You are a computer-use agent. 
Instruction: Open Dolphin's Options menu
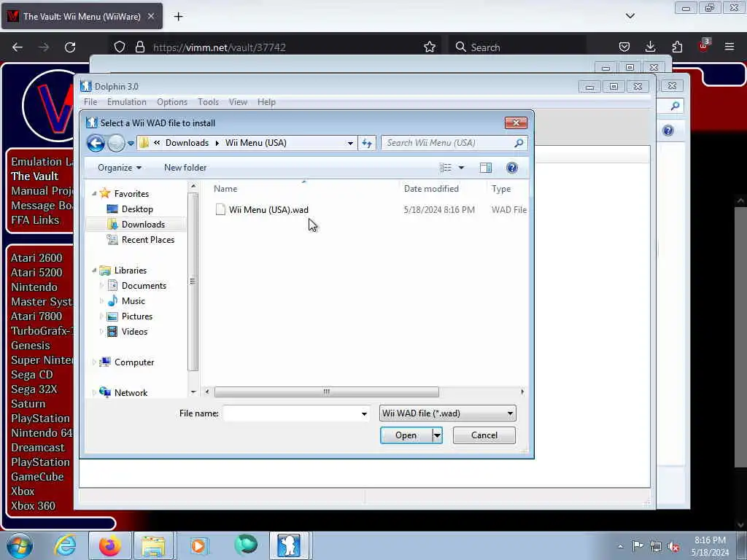click(x=172, y=102)
